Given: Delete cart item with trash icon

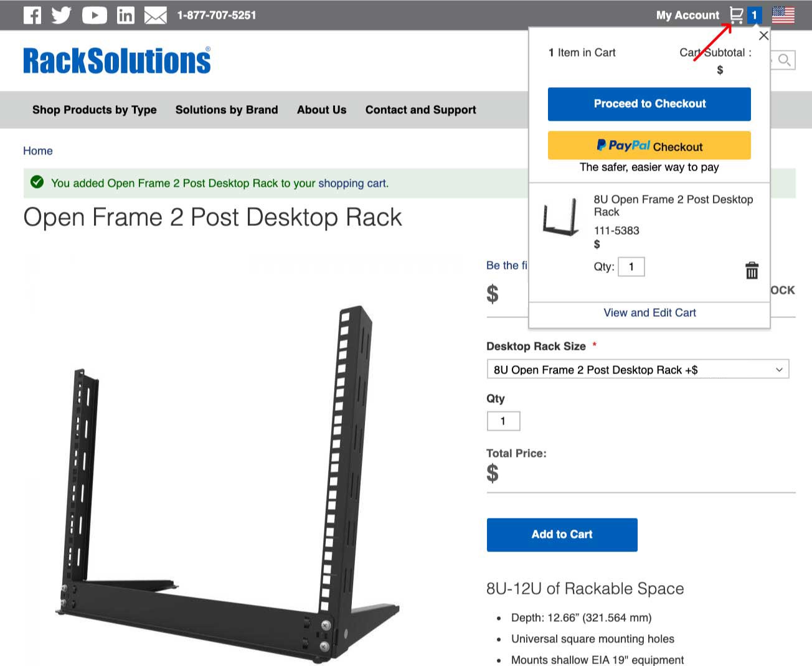Looking at the screenshot, I should 752,270.
